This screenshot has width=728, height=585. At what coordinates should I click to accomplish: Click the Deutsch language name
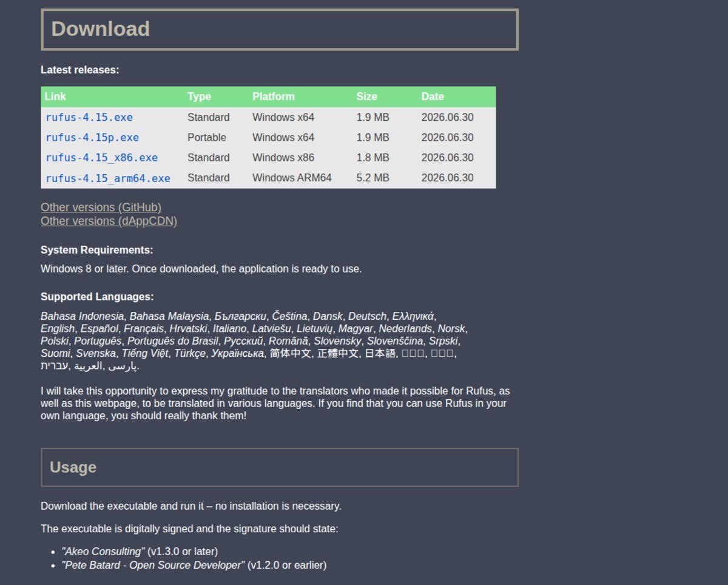367,316
